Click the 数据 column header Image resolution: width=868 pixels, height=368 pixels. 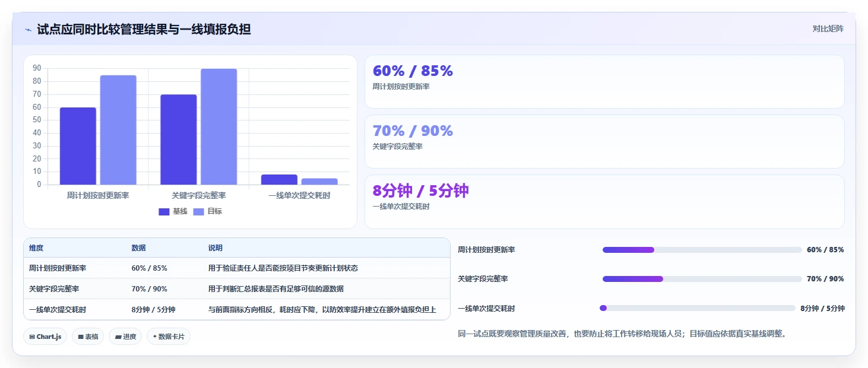coord(139,248)
